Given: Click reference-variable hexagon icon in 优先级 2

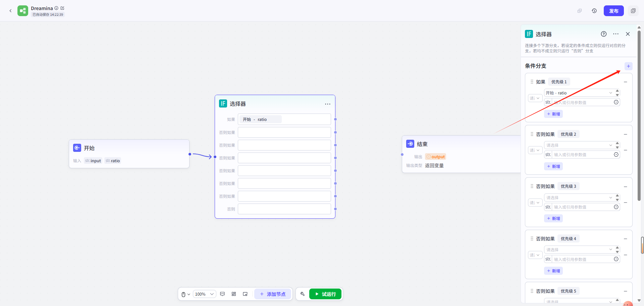Looking at the screenshot, I should coord(616,155).
